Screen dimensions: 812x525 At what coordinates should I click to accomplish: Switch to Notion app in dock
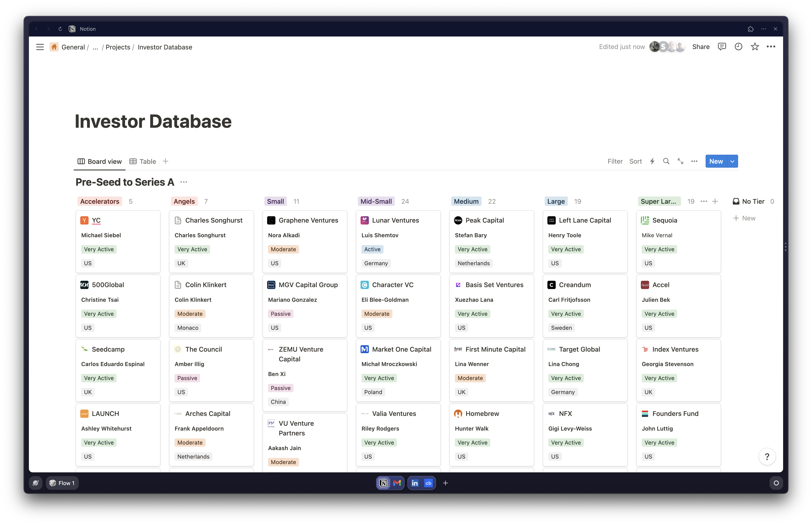tap(383, 483)
